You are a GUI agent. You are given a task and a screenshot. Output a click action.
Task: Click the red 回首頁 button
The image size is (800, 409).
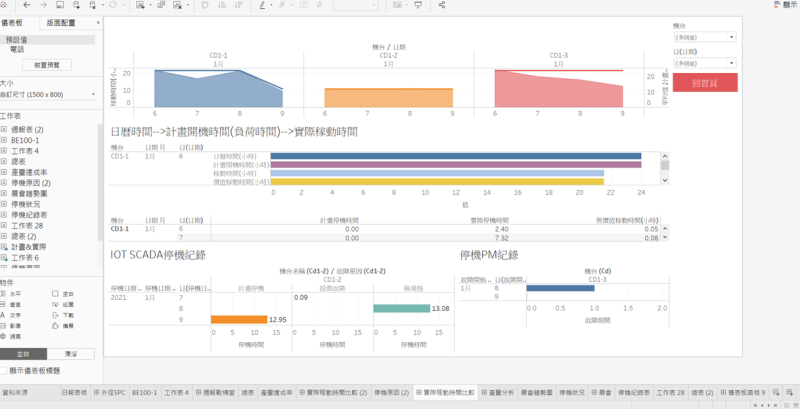point(705,83)
